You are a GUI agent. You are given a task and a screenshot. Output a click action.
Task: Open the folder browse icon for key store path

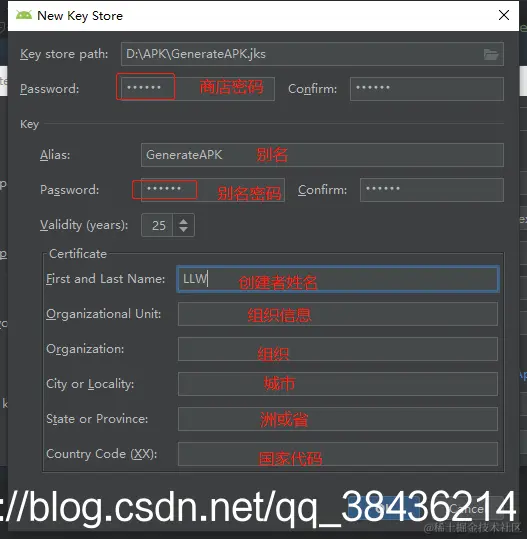(491, 54)
